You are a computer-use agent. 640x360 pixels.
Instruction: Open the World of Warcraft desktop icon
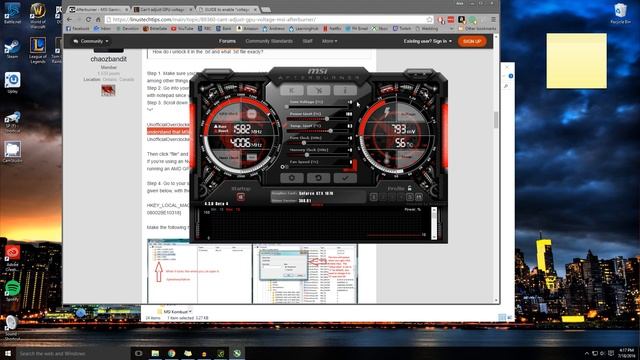point(38,16)
